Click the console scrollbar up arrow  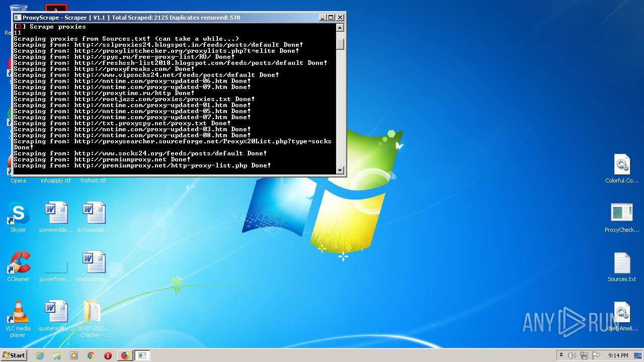click(x=340, y=28)
